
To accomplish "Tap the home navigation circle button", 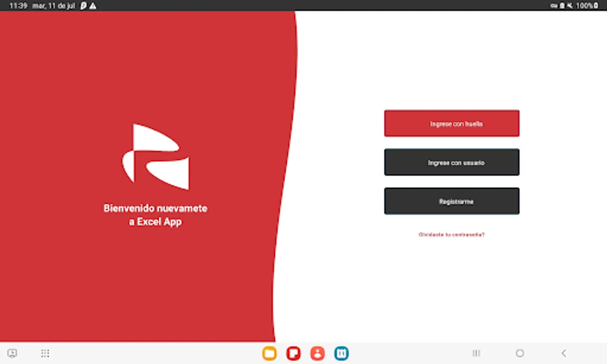I will tap(520, 353).
